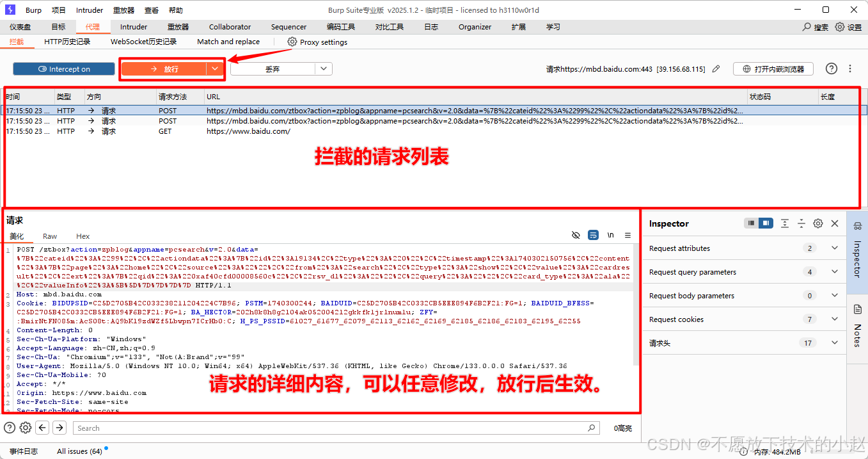The height and width of the screenshot is (459, 868).
Task: Open All issues (64) in status bar
Action: point(79,451)
